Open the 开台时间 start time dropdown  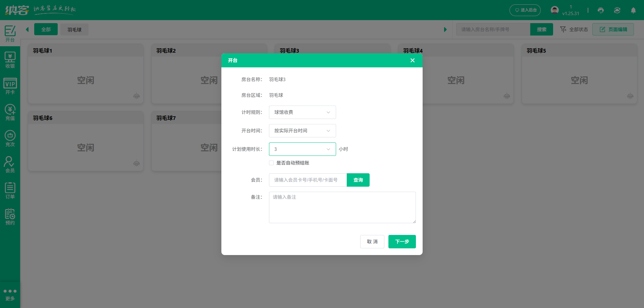[302, 131]
